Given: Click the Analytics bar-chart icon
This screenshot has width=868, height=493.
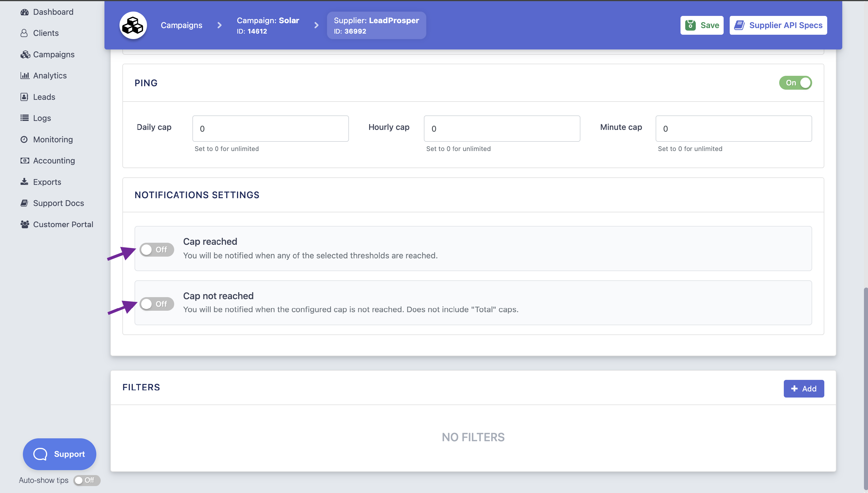Looking at the screenshot, I should pos(25,76).
